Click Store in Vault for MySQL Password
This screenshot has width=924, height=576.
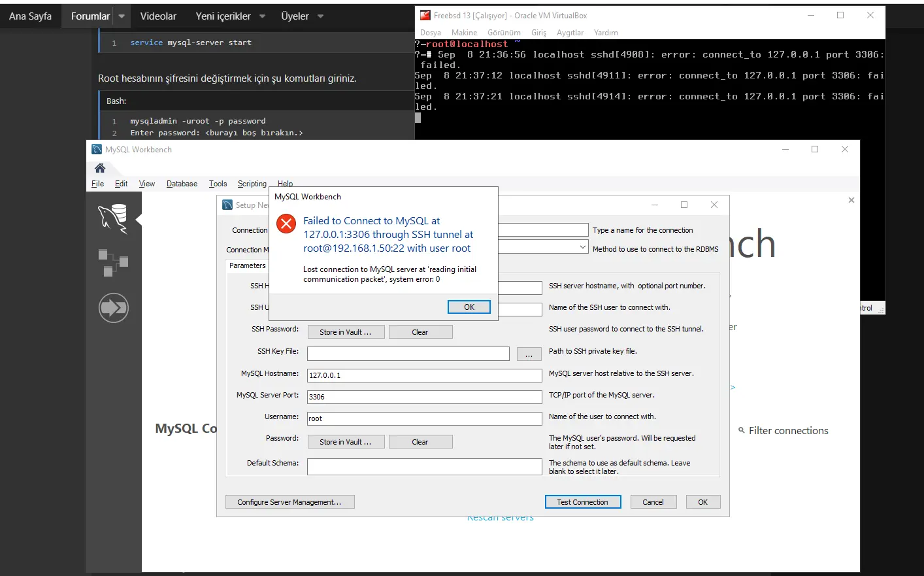click(346, 442)
